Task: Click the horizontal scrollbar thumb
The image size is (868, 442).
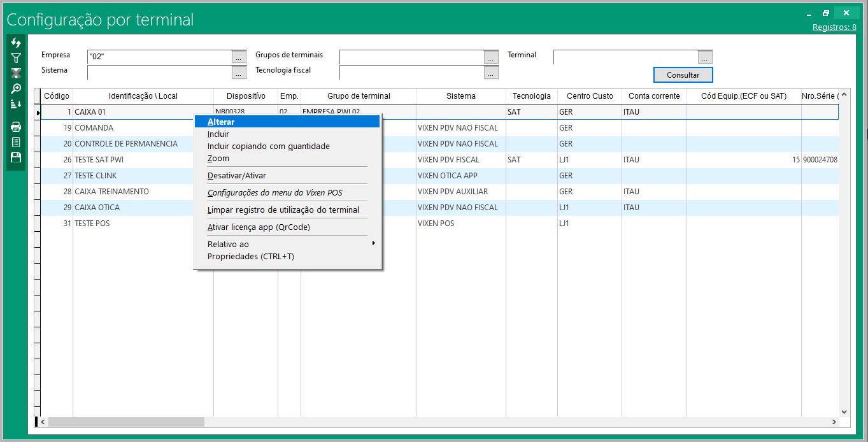Action: tap(125, 422)
